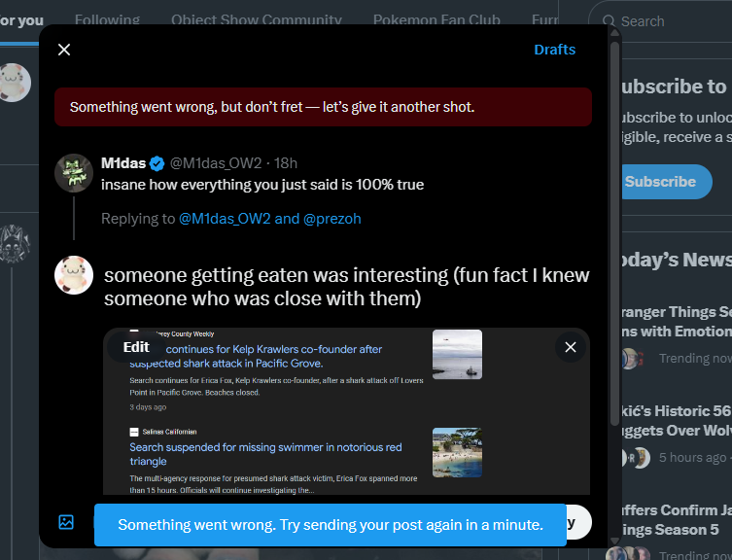Click the partially hidden Reply button
732x560 pixels.
click(x=578, y=522)
